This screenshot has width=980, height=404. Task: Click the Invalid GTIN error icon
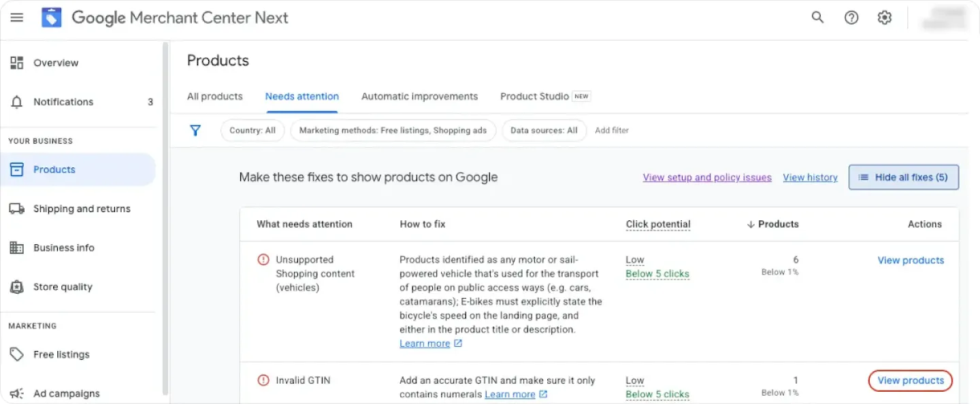coord(263,380)
